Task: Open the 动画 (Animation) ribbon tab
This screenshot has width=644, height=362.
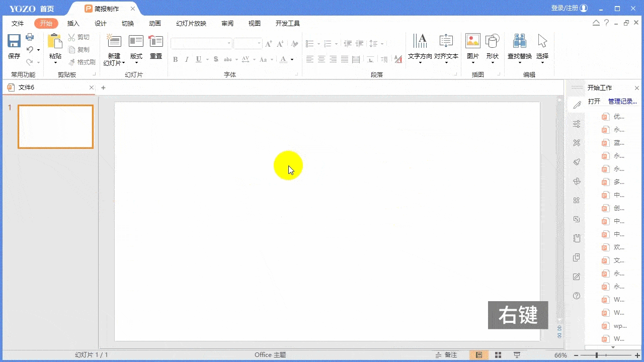Action: point(155,24)
